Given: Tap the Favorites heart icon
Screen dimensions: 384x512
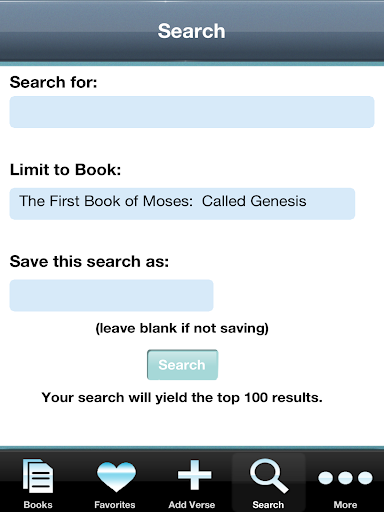Looking at the screenshot, I should point(116,477).
